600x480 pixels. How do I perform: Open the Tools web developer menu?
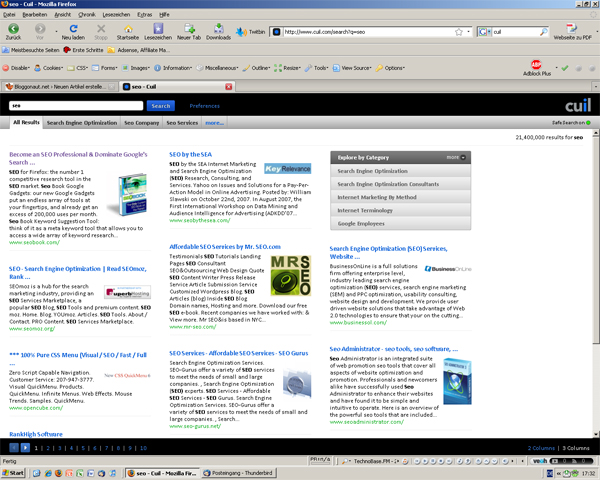(x=316, y=68)
